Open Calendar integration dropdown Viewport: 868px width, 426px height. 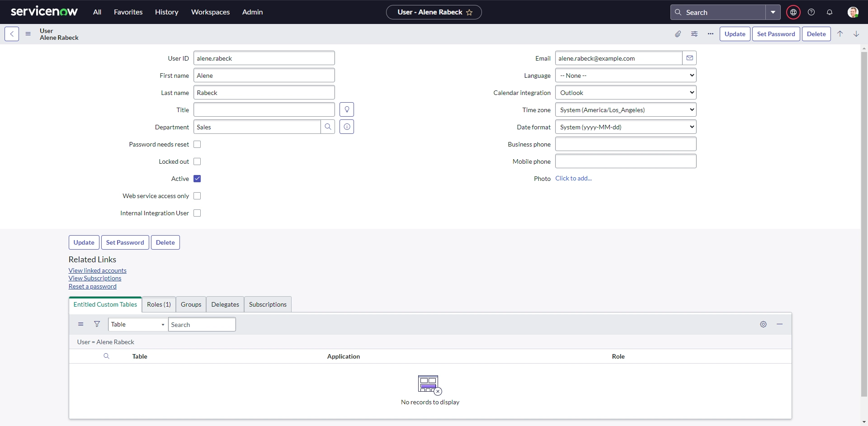click(626, 93)
